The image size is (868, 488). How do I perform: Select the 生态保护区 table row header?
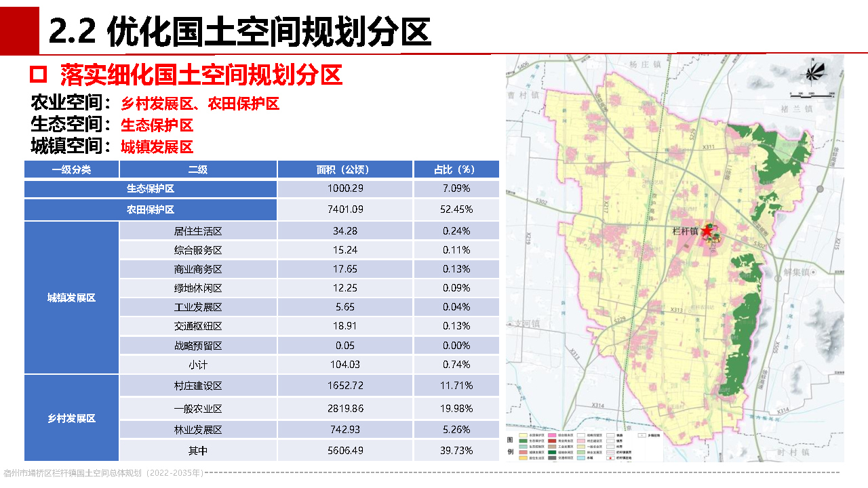pos(151,188)
